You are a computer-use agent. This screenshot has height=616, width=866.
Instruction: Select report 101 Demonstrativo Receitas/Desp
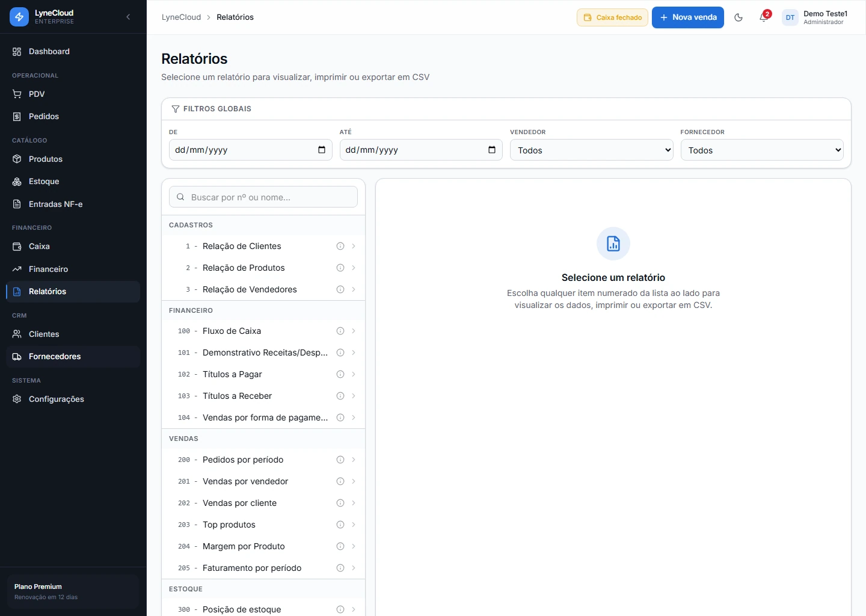point(263,353)
